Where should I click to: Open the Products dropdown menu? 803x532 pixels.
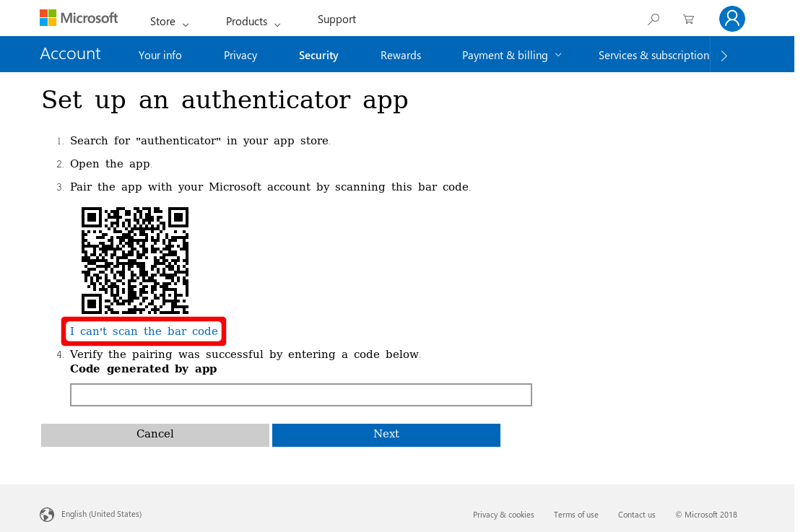point(252,22)
